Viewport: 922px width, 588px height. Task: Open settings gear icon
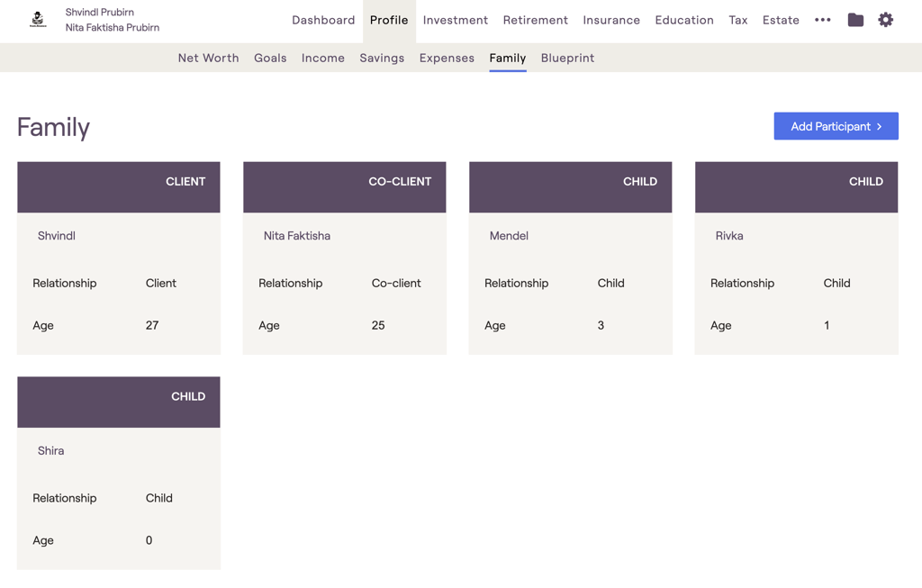click(886, 20)
